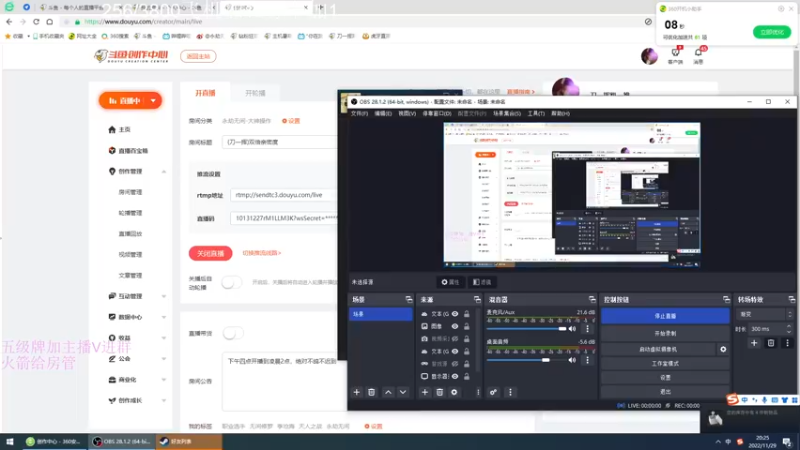
Task: Click the red 关闭直播 button
Action: [x=210, y=253]
